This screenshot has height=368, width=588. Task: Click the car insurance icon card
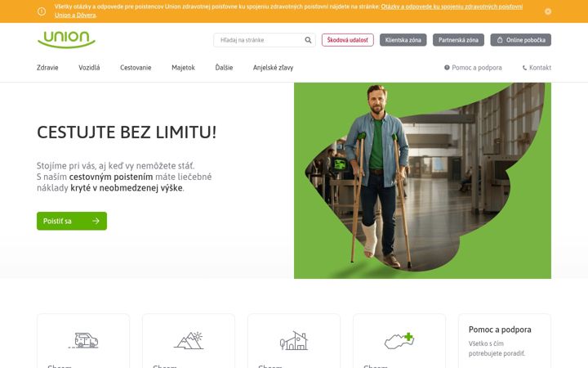(83, 341)
